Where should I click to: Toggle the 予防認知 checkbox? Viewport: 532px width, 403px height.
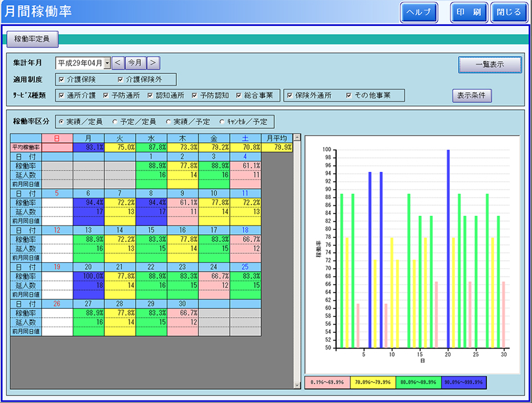point(195,95)
